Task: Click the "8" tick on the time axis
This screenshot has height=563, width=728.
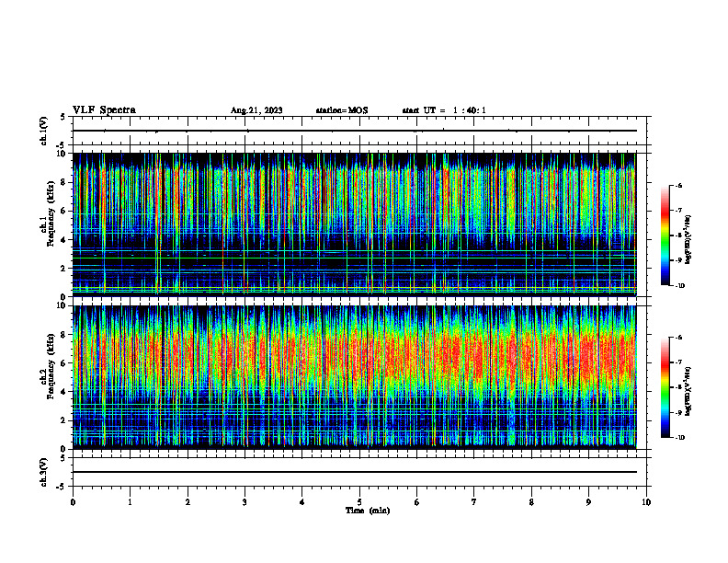Action: click(x=531, y=502)
